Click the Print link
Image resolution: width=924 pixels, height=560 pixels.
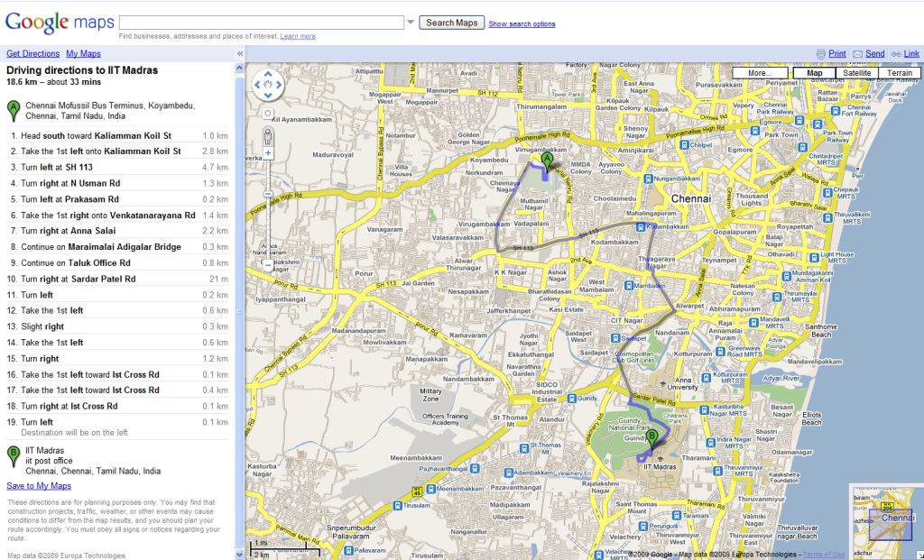pyautogui.click(x=836, y=53)
